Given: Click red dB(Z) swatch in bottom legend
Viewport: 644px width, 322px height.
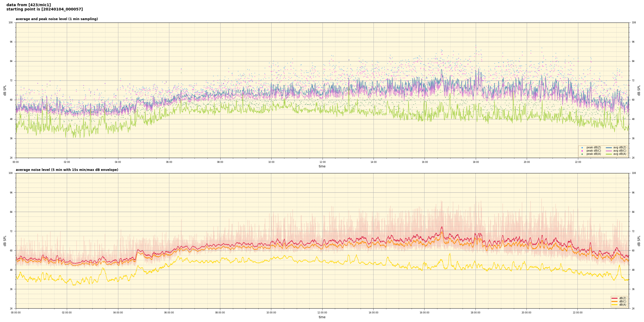Looking at the screenshot, I should click(x=614, y=298).
